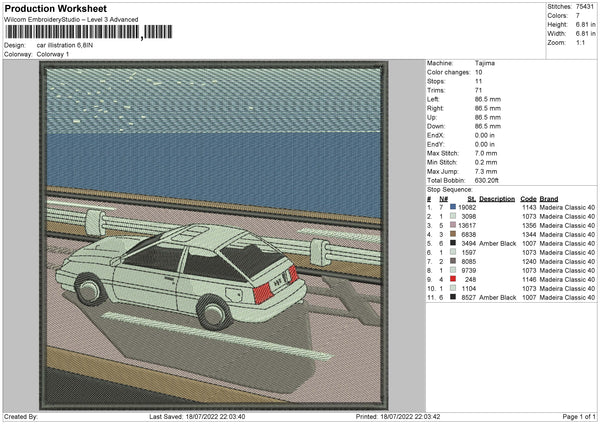Click stitch count "8085" in row 7
This screenshot has height=424, width=600.
coord(469,261)
